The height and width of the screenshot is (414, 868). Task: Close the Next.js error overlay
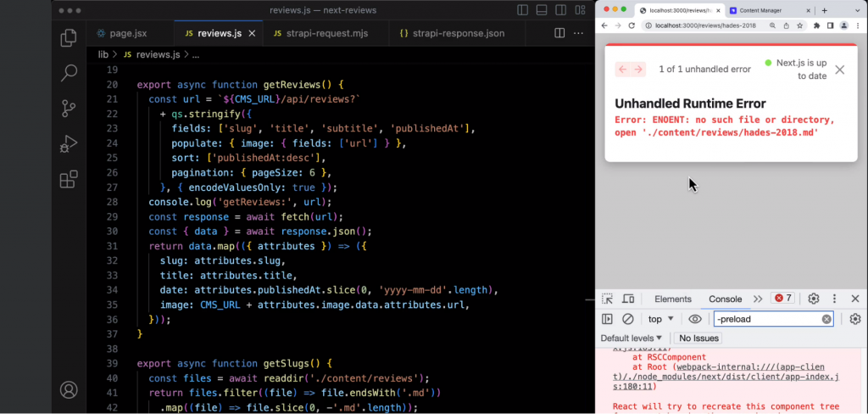click(840, 70)
